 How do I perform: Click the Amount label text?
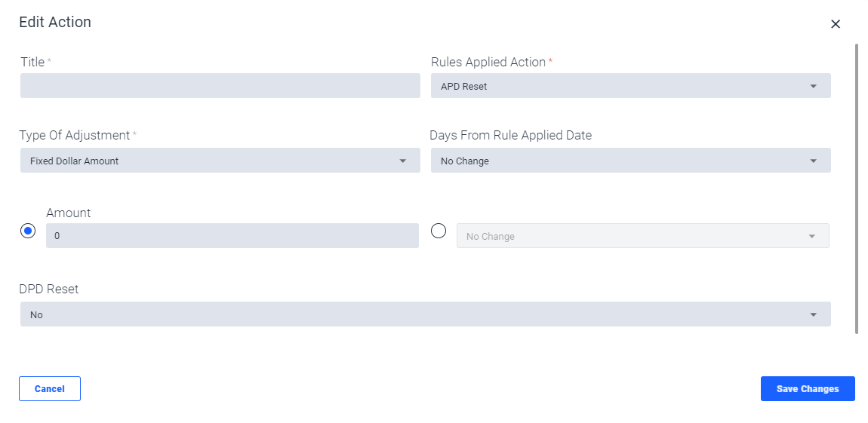[68, 213]
